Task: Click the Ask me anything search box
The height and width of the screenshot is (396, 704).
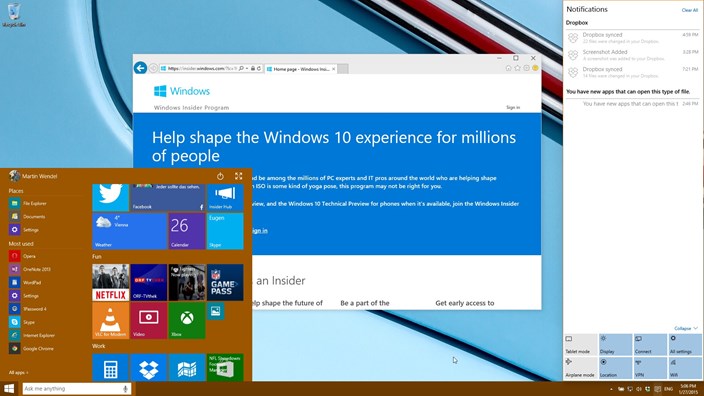Action: pyautogui.click(x=77, y=389)
